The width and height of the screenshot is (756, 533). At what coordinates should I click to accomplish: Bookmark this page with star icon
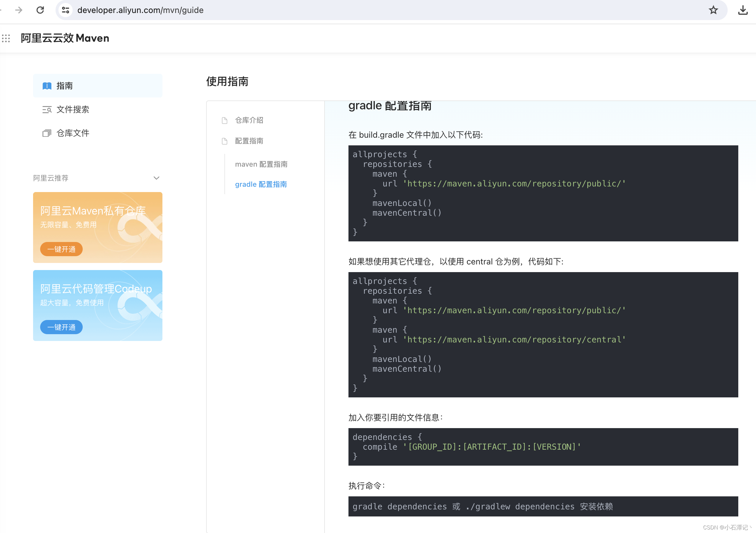(x=713, y=10)
